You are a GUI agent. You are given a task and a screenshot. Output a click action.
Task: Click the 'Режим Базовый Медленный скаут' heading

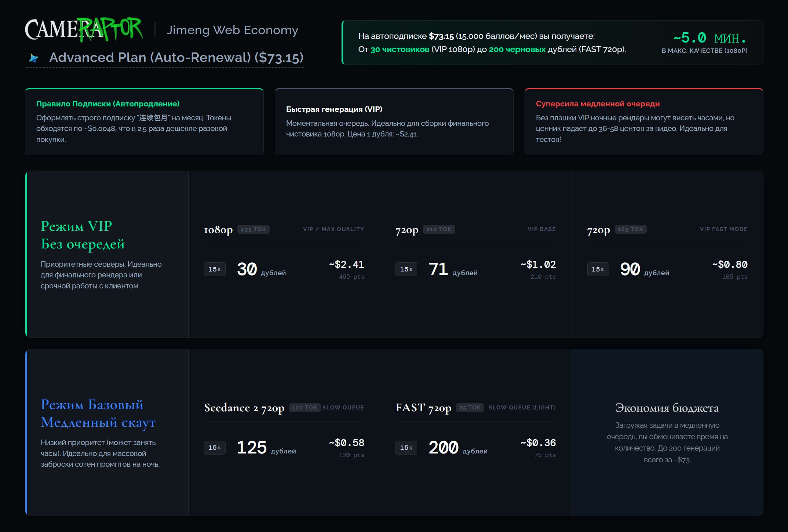coord(98,413)
